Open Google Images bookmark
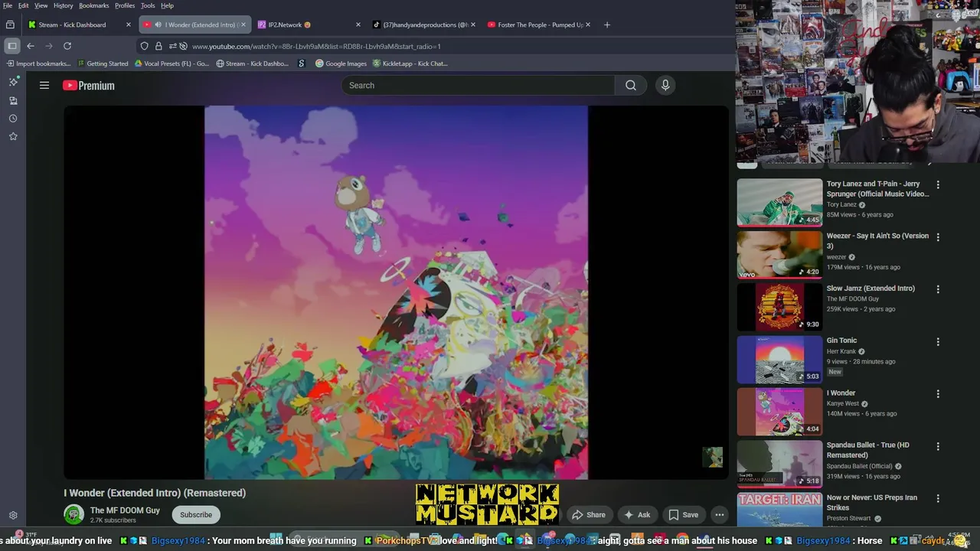Screen dimensions: 980x551 click(341, 64)
